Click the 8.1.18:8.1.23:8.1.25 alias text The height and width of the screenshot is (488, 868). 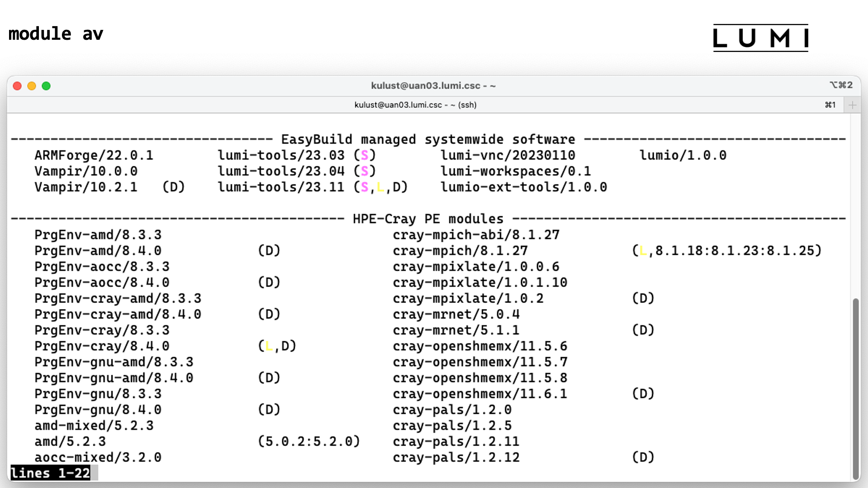pyautogui.click(x=735, y=251)
